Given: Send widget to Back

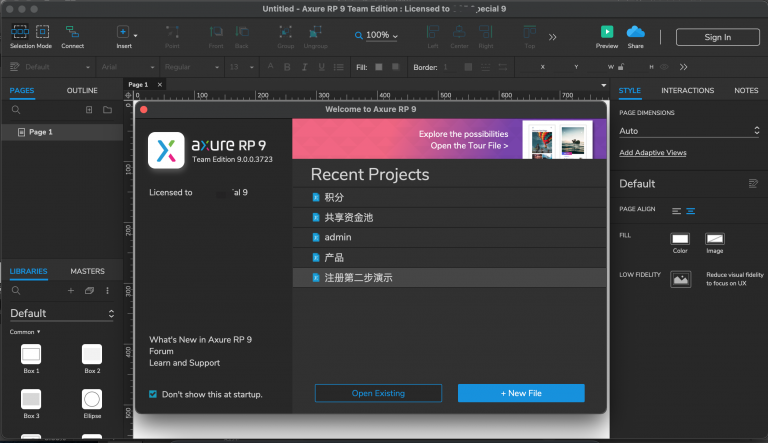Looking at the screenshot, I should click(x=241, y=37).
